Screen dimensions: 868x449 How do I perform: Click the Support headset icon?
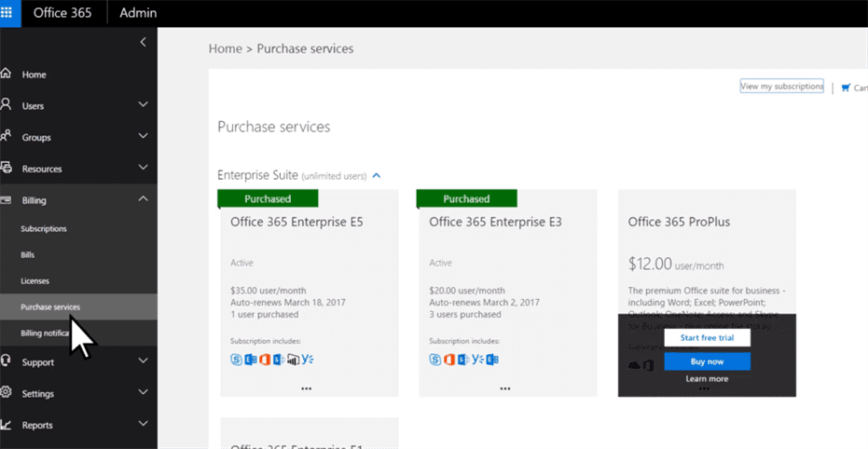[6, 361]
